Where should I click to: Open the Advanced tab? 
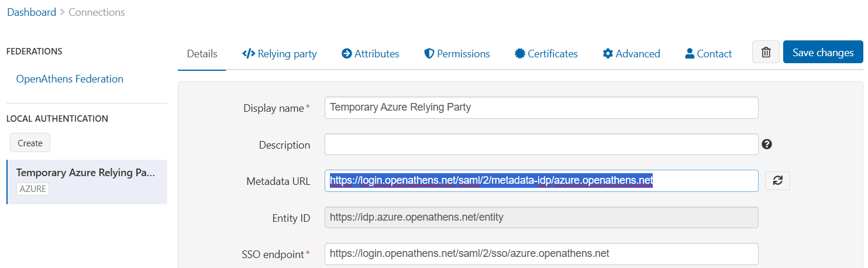(632, 54)
